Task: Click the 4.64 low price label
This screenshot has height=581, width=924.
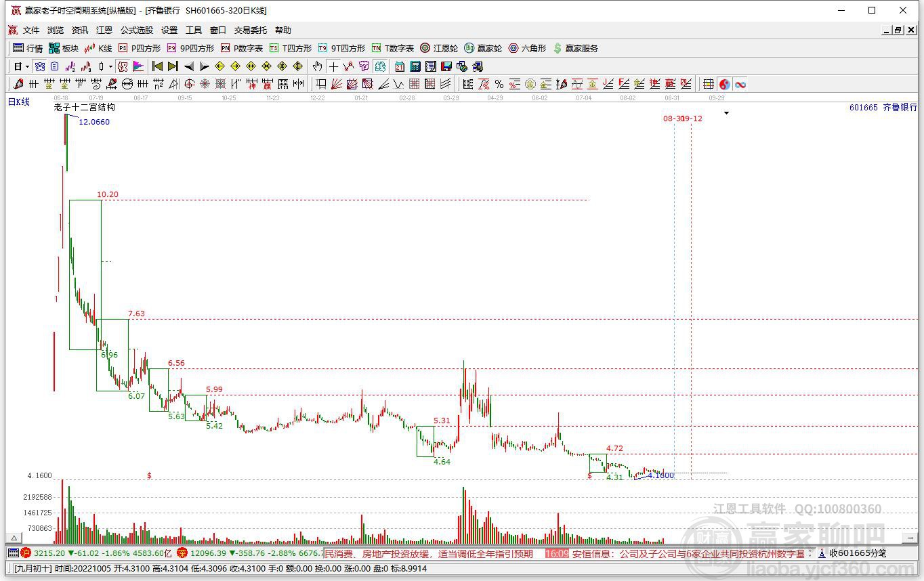Action: click(442, 462)
